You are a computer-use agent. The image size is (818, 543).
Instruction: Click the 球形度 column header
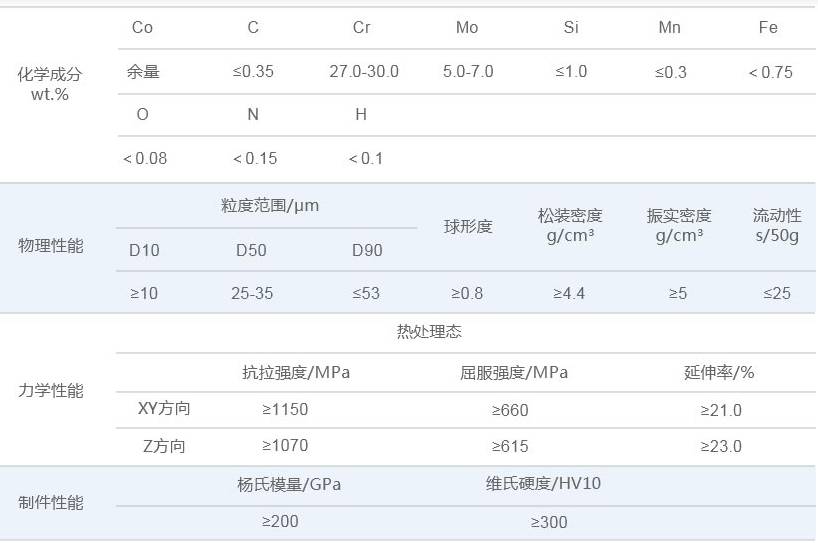(468, 227)
